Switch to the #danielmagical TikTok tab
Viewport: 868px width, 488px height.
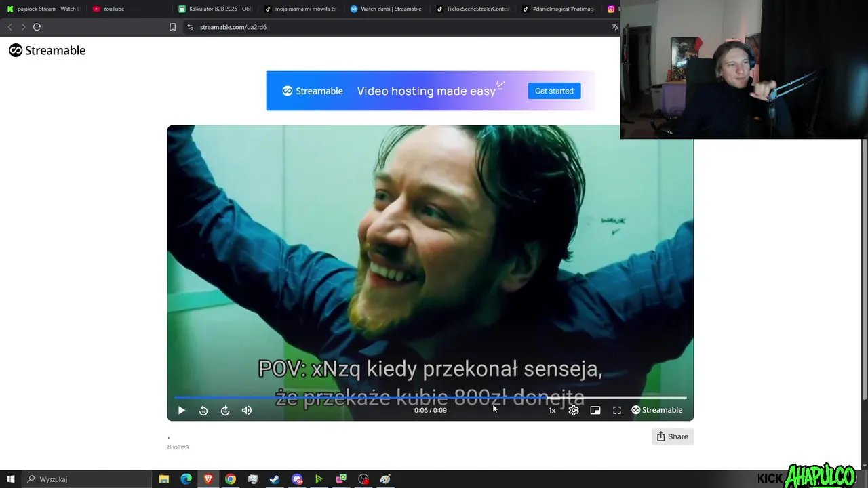coord(559,9)
